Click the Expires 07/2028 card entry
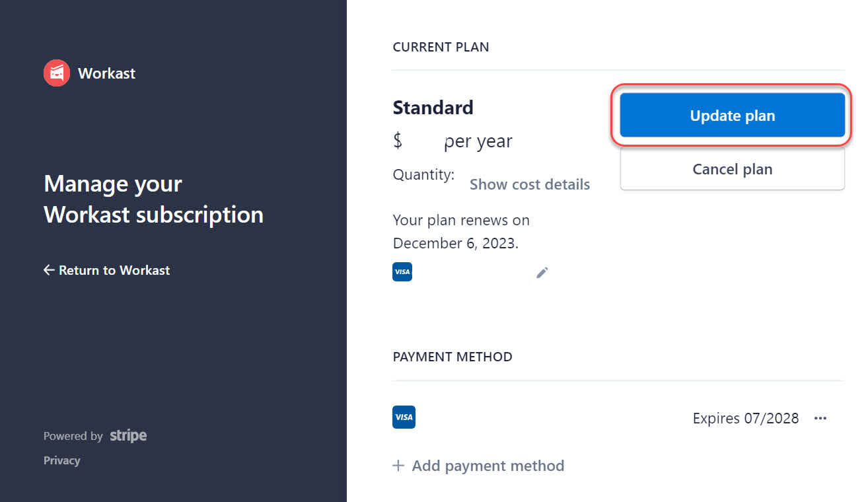This screenshot has width=868, height=502. click(746, 418)
